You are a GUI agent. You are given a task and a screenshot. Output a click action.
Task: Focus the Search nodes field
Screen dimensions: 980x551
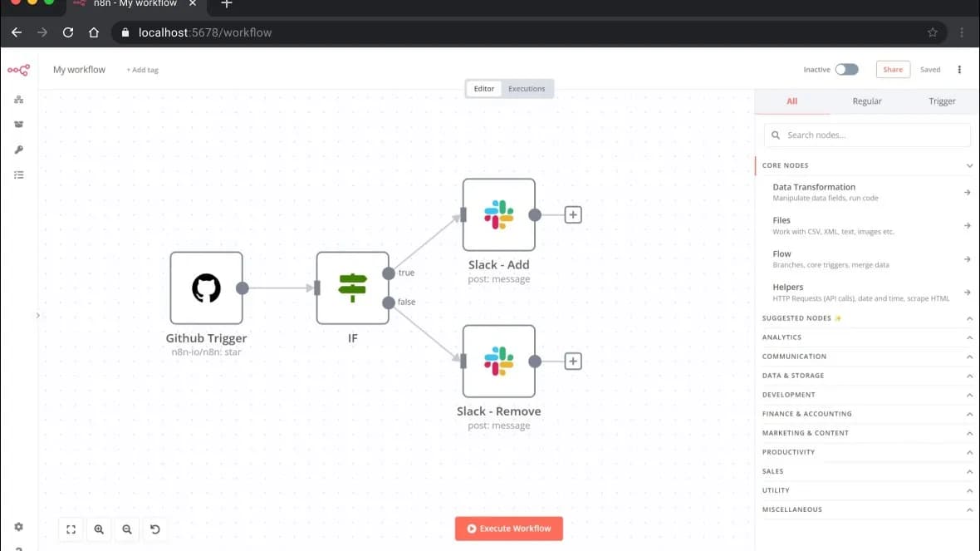[867, 135]
